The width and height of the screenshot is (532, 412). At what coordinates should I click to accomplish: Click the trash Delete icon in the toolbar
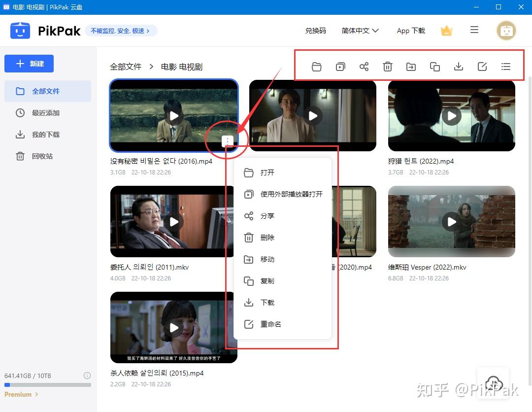pyautogui.click(x=388, y=66)
